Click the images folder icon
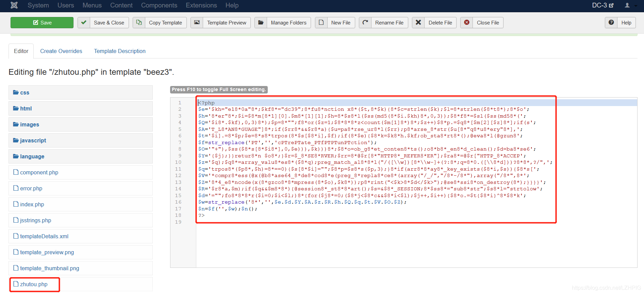Image resolution: width=644 pixels, height=294 pixels. coord(16,124)
